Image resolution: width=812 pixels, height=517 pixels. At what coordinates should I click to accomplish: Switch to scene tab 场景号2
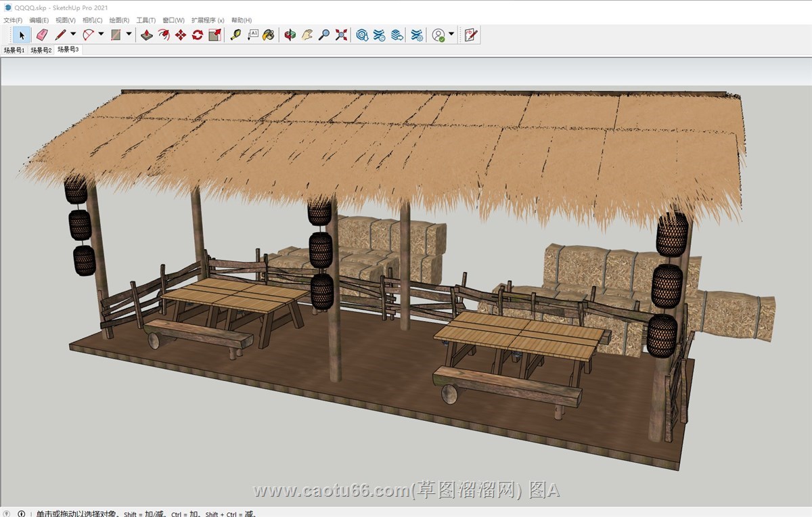[x=41, y=50]
